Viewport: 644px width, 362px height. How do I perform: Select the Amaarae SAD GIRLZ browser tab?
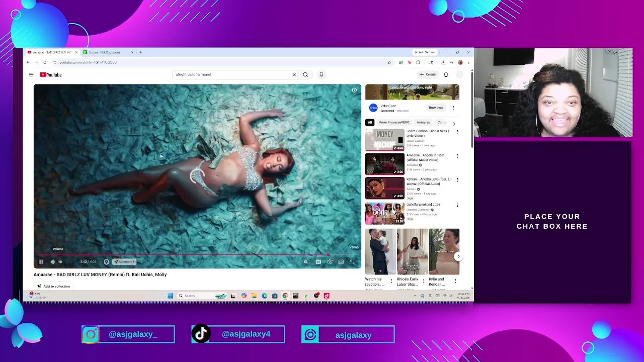(52, 52)
